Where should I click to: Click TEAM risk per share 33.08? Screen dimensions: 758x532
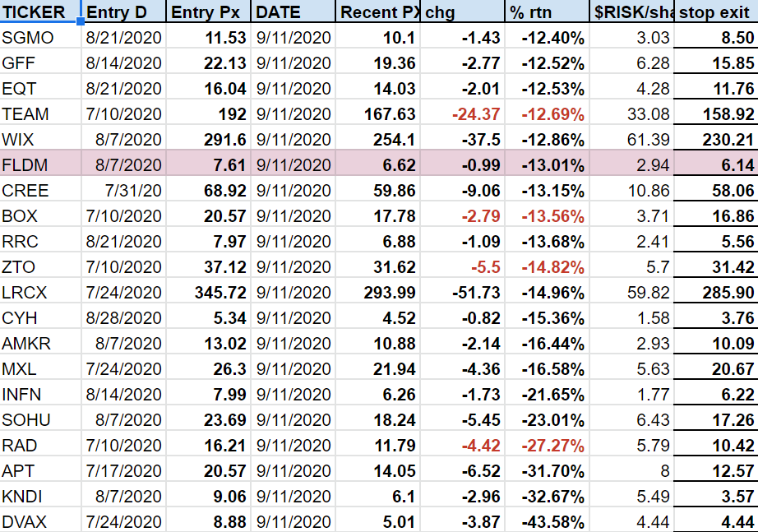pyautogui.click(x=649, y=114)
